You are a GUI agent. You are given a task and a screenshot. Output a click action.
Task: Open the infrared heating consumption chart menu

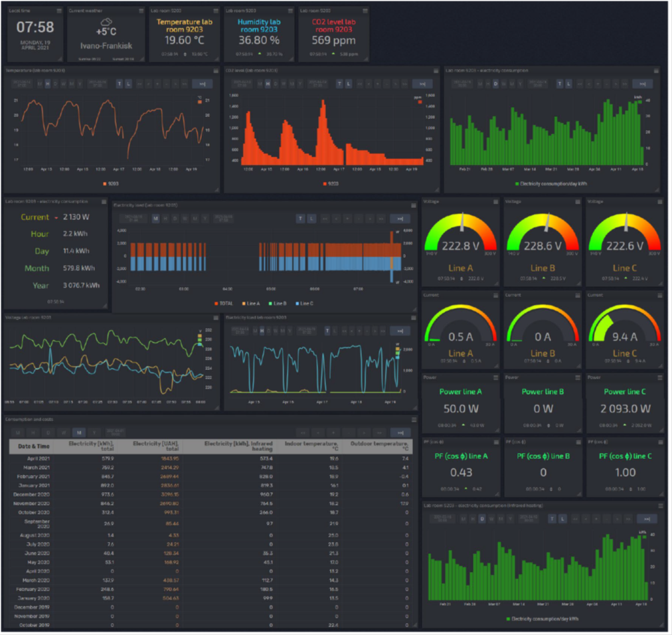(661, 506)
